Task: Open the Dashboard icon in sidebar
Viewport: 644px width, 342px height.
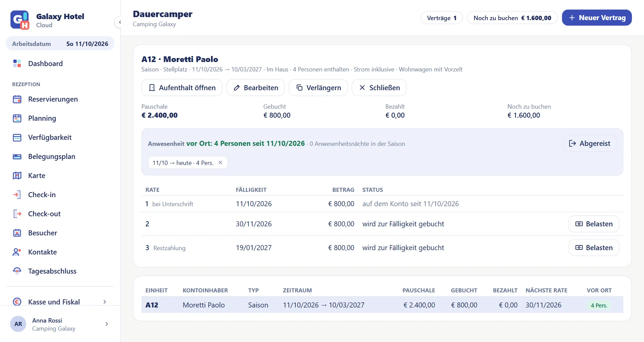Action: pos(17,63)
